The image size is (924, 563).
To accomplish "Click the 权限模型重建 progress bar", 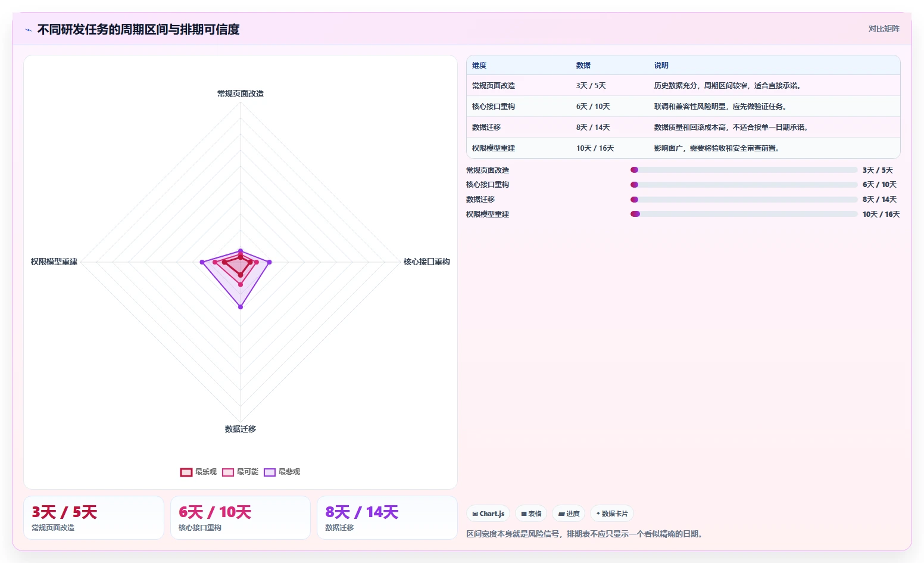I will [x=744, y=214].
